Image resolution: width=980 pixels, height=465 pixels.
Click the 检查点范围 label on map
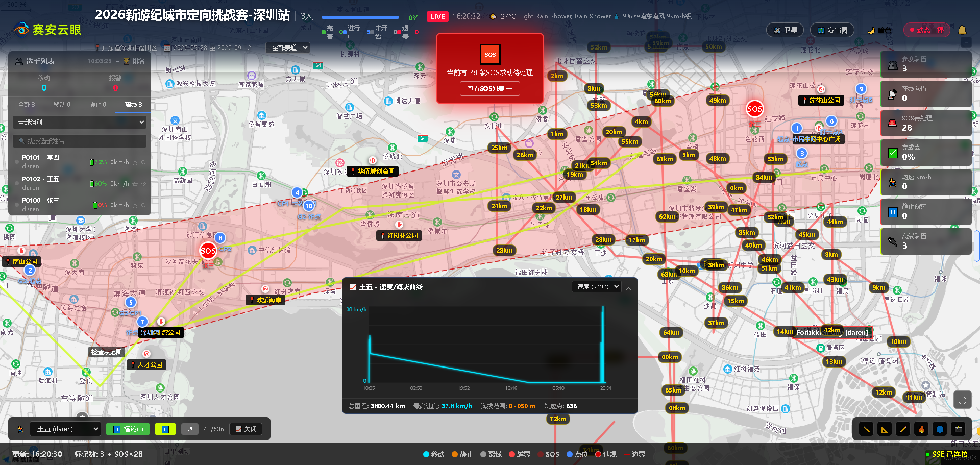(107, 352)
